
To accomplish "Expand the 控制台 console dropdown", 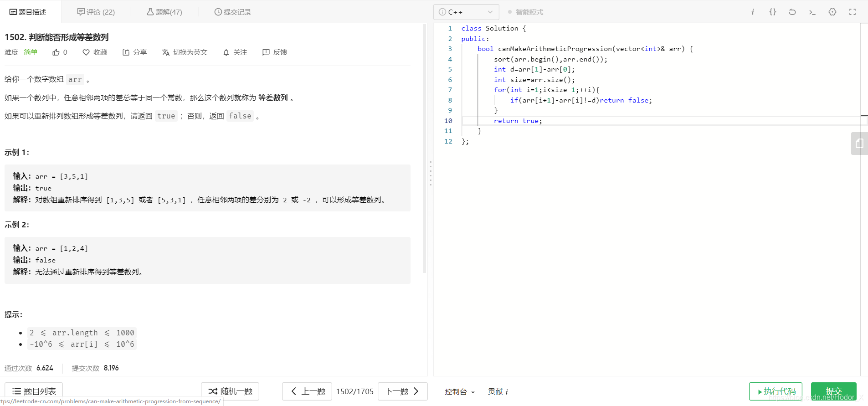I will tap(459, 392).
